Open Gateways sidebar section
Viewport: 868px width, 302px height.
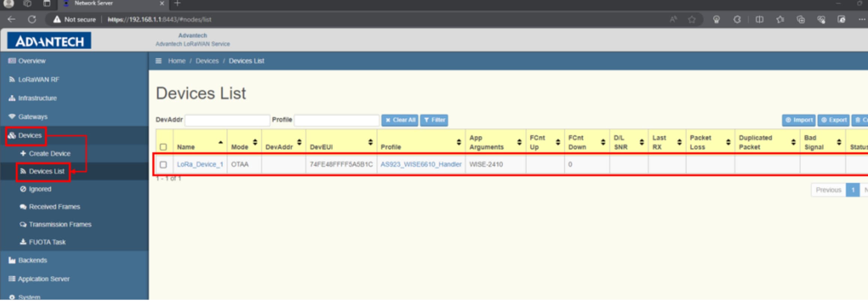point(28,117)
